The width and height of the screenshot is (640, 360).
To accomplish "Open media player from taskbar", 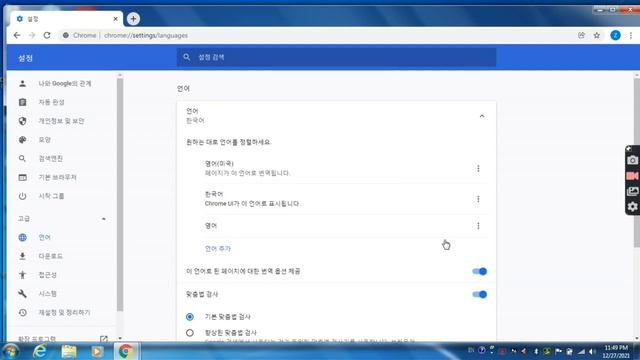I will tap(97, 351).
